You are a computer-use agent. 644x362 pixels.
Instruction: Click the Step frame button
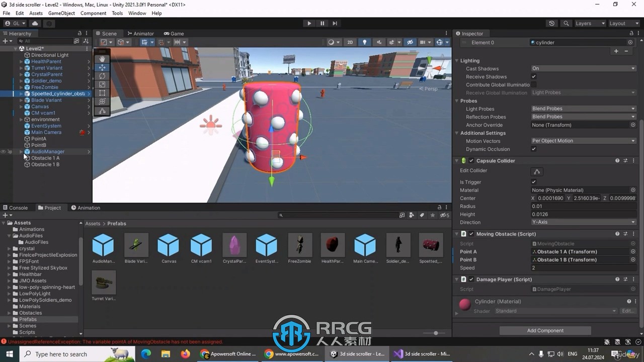click(x=335, y=23)
